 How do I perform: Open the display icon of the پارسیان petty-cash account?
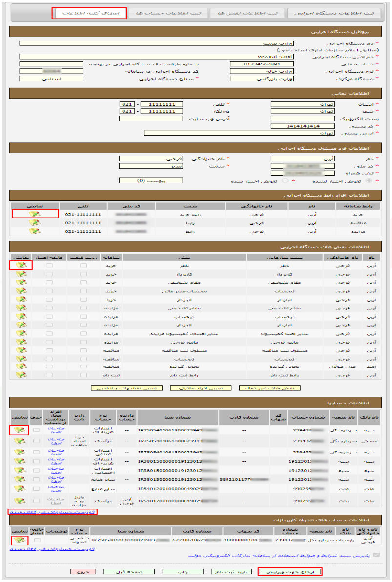pos(20,539)
